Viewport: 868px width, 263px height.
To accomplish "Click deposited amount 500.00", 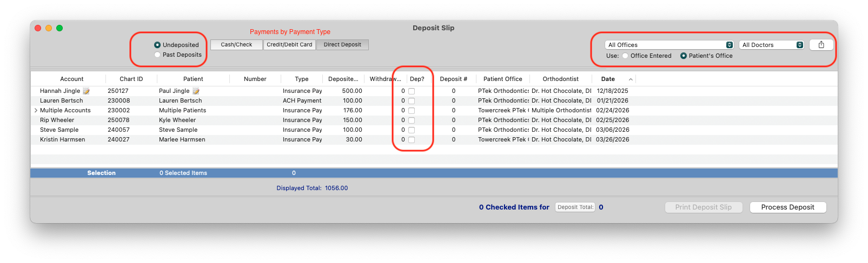I will tap(352, 91).
